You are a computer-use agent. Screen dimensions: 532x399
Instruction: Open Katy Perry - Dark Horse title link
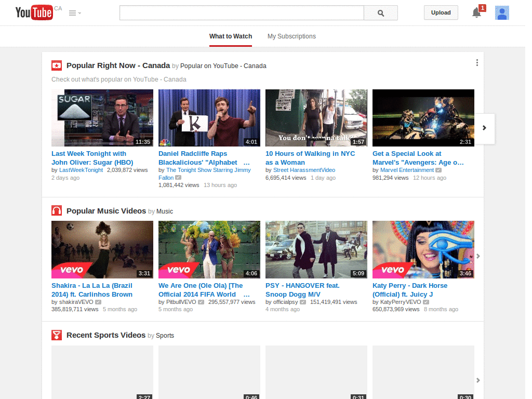(x=410, y=290)
